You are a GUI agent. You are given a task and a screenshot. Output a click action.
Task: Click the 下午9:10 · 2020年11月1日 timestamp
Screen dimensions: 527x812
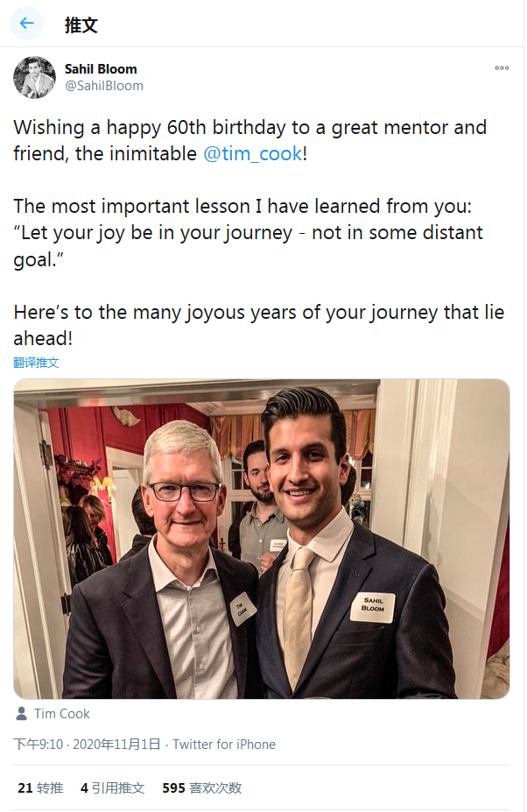[x=87, y=745]
